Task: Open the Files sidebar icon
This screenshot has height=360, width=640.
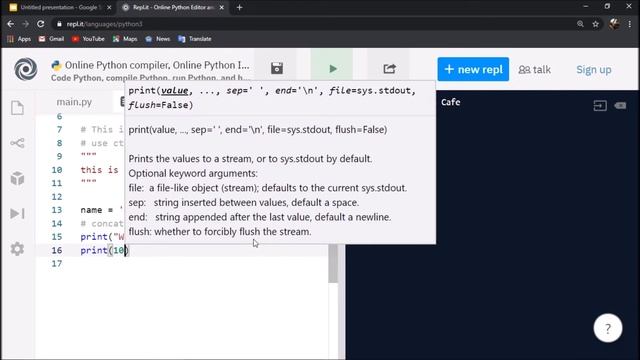Action: (x=17, y=108)
